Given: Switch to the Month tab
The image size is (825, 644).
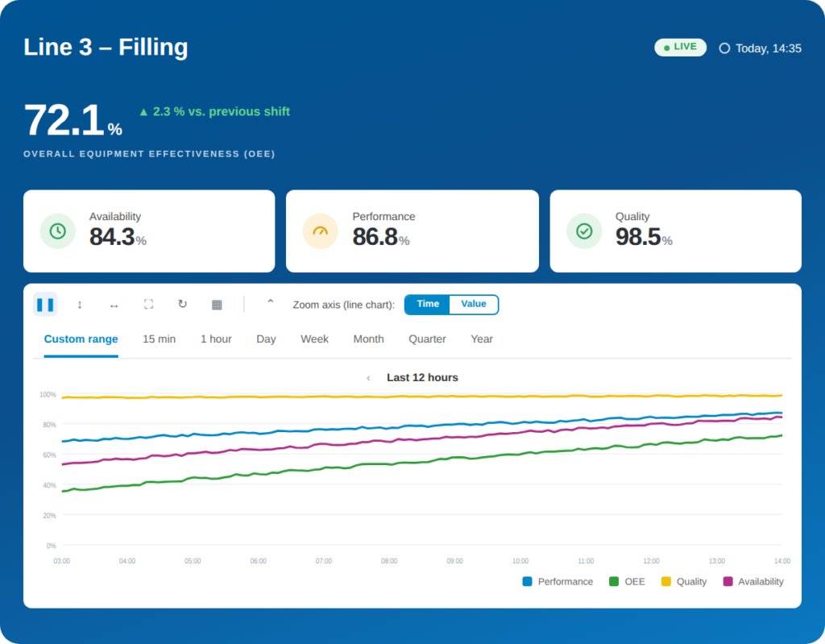Looking at the screenshot, I should coord(368,339).
